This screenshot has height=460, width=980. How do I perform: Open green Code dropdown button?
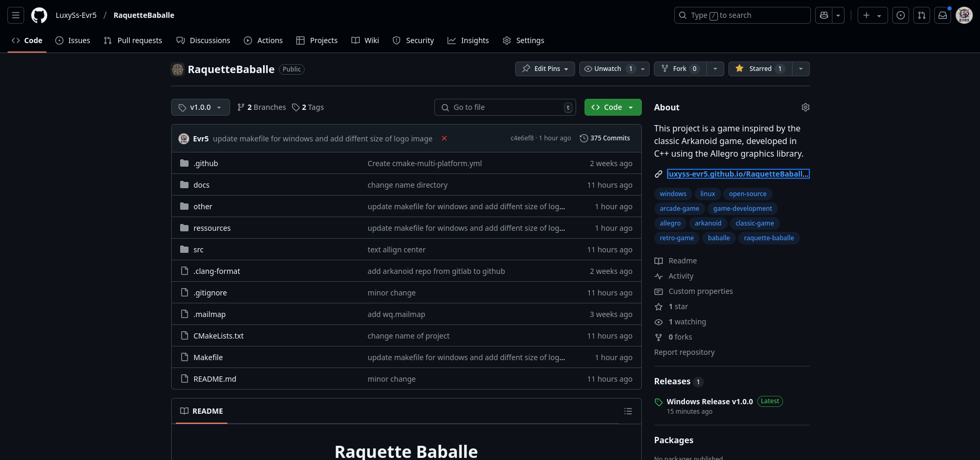[x=613, y=107]
